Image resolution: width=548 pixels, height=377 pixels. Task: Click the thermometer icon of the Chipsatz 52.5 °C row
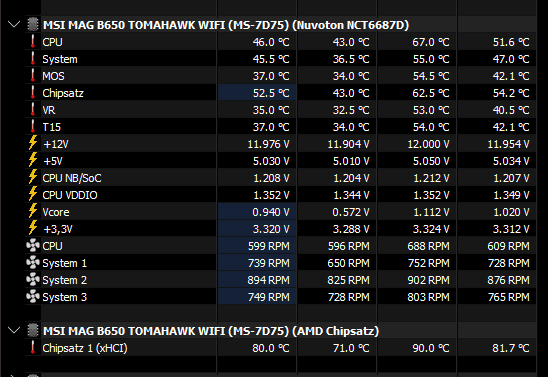click(33, 93)
